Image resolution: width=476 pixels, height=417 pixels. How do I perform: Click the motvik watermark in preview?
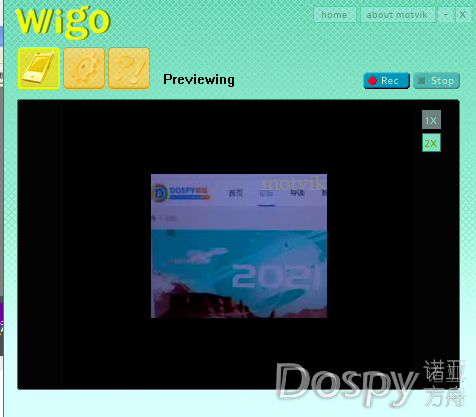(293, 183)
